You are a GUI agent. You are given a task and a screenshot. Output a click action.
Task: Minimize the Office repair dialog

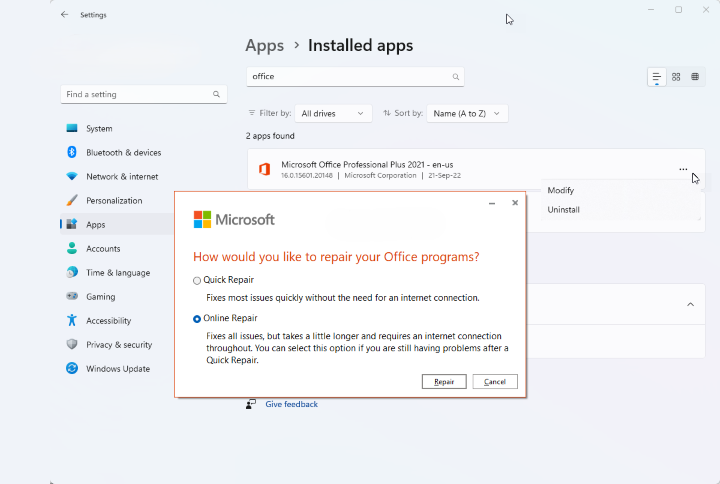point(492,203)
